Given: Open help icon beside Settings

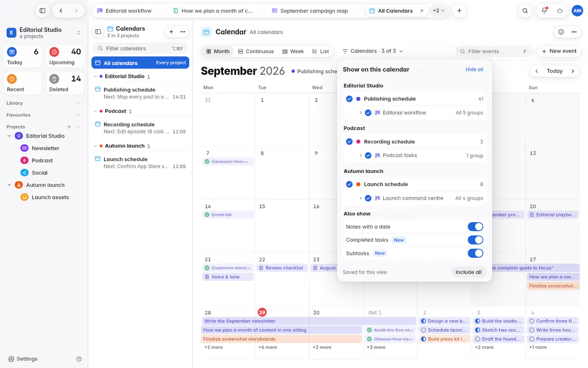Looking at the screenshot, I should (79, 359).
